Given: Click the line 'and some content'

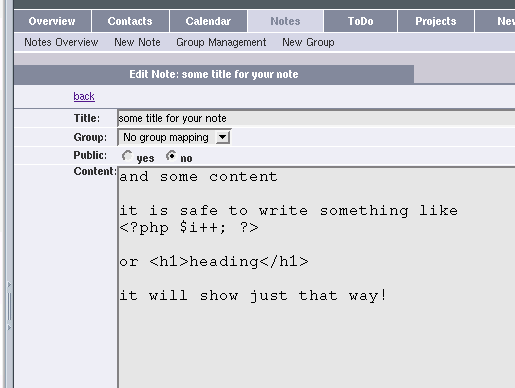Looking at the screenshot, I should [198, 177].
